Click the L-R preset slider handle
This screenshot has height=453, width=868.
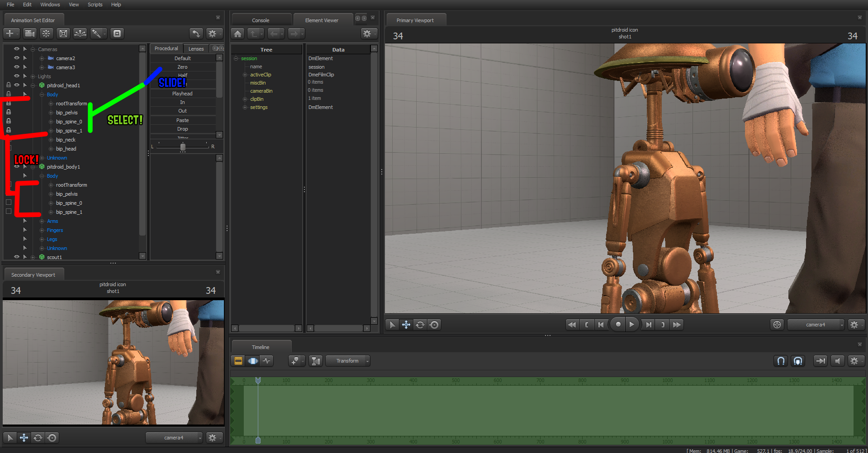(x=183, y=147)
